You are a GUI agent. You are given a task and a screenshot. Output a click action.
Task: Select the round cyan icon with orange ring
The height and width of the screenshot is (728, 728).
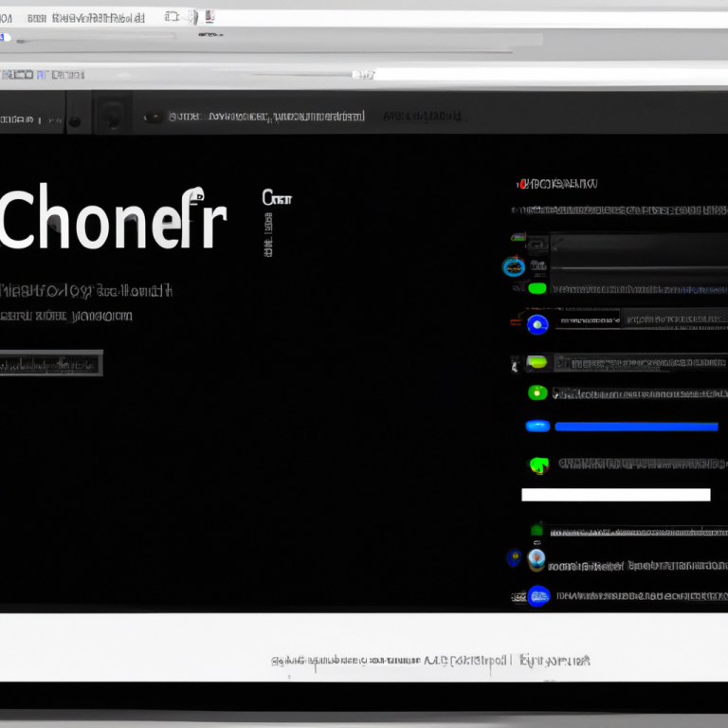coord(514,266)
